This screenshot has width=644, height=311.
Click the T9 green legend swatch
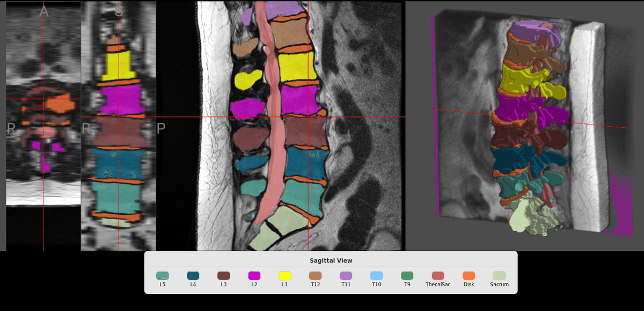pos(406,274)
